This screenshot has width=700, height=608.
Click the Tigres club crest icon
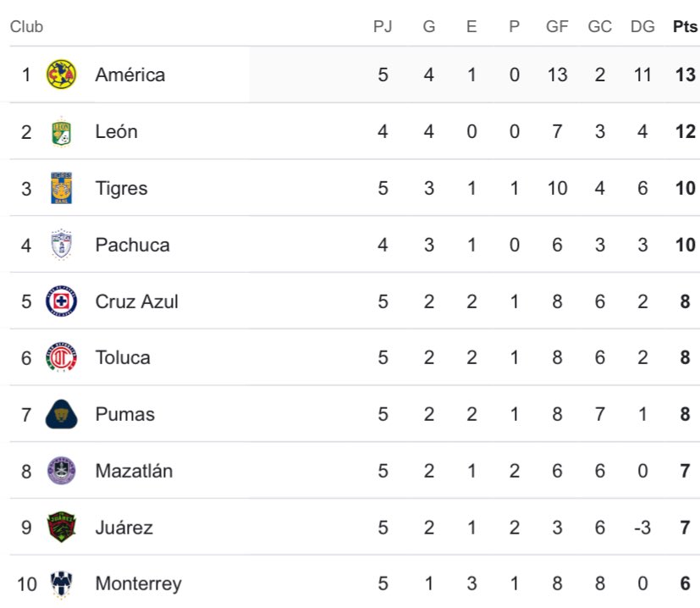[x=61, y=188]
